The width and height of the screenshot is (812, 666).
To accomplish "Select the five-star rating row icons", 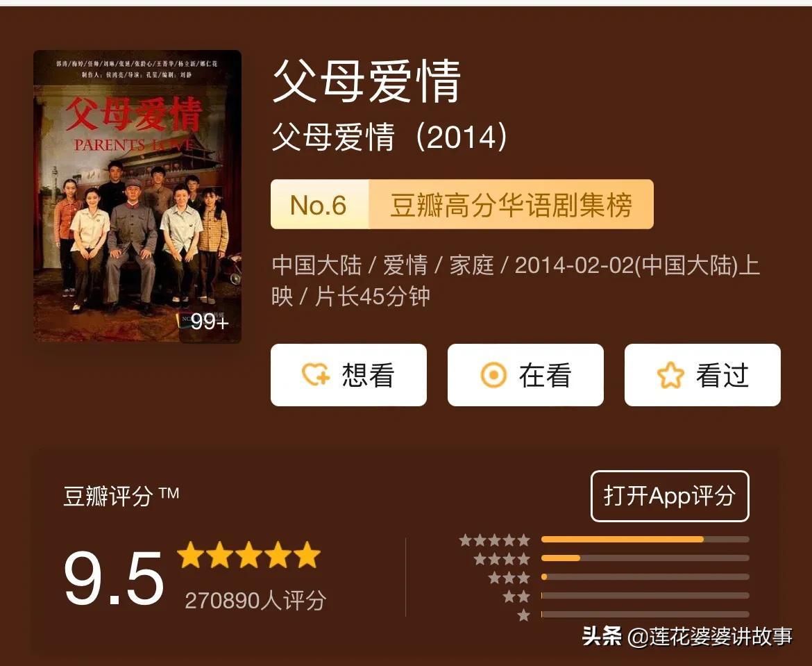I will tap(495, 540).
